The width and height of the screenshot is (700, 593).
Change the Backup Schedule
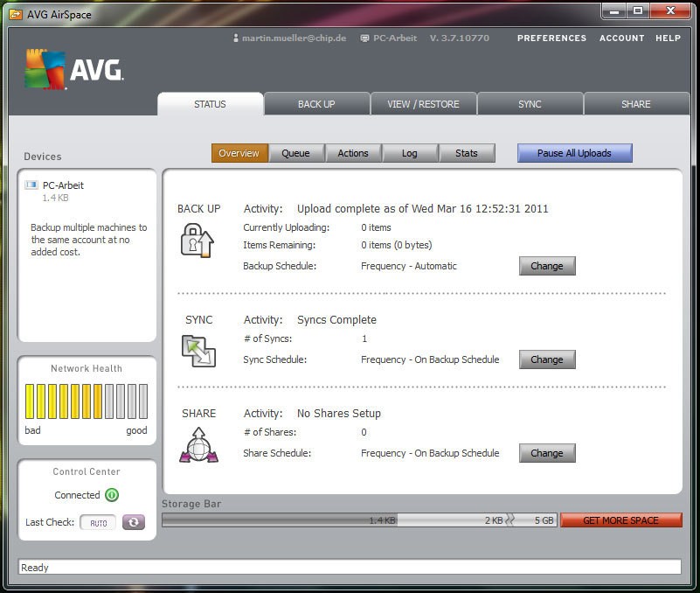pyautogui.click(x=547, y=266)
